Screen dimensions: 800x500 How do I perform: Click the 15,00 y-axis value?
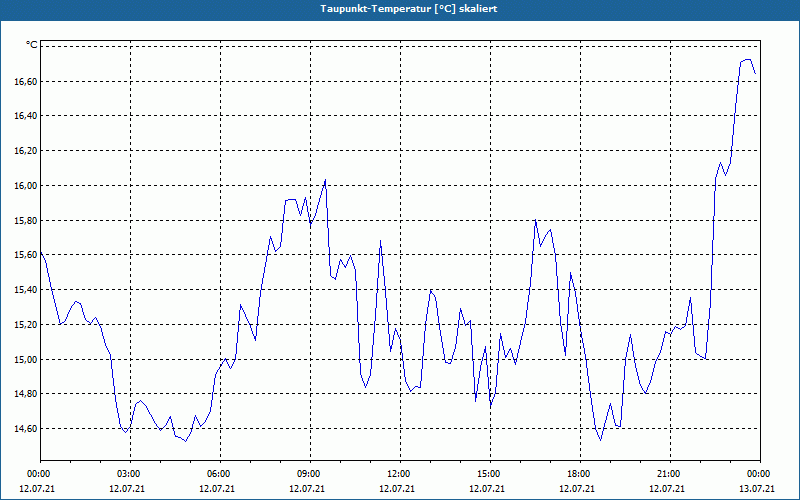(x=26, y=360)
